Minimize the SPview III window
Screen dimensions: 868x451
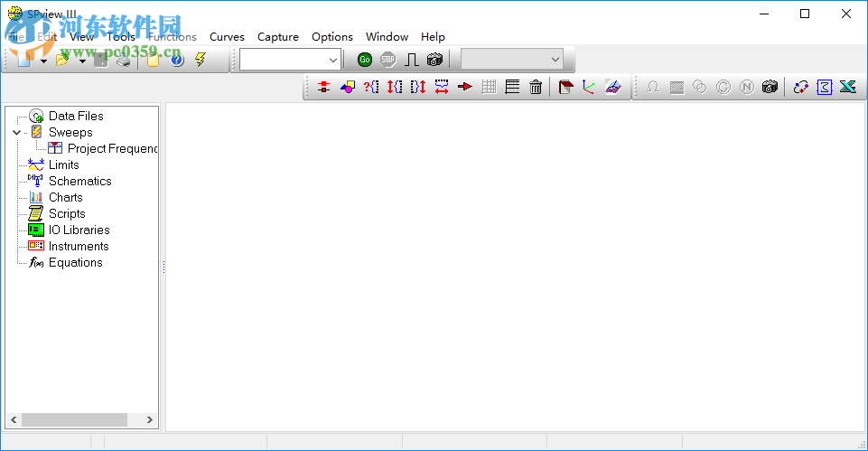pyautogui.click(x=764, y=14)
